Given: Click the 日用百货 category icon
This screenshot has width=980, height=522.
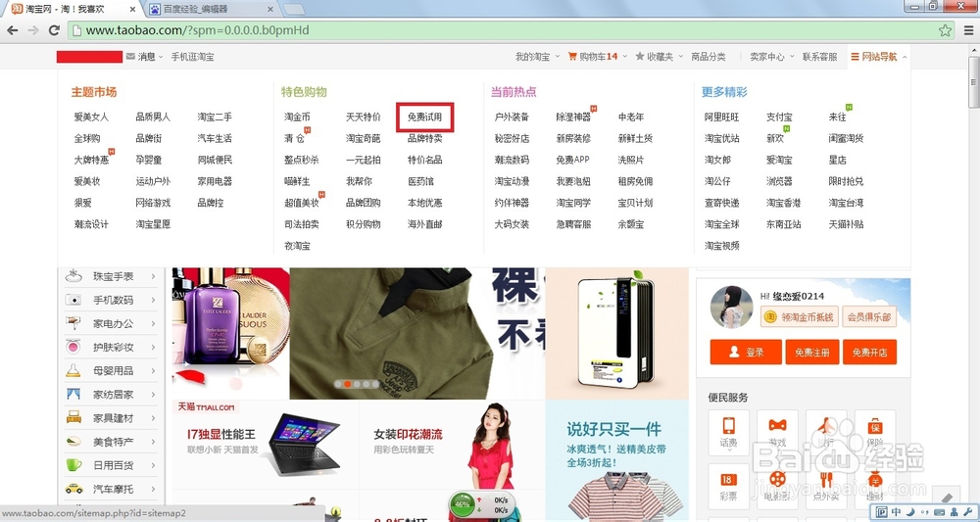Looking at the screenshot, I should pyautogui.click(x=73, y=465).
